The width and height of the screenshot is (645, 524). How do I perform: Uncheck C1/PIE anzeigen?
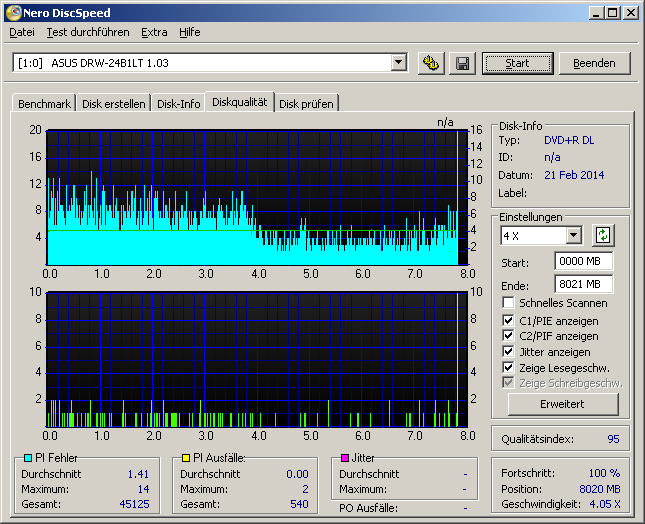508,320
